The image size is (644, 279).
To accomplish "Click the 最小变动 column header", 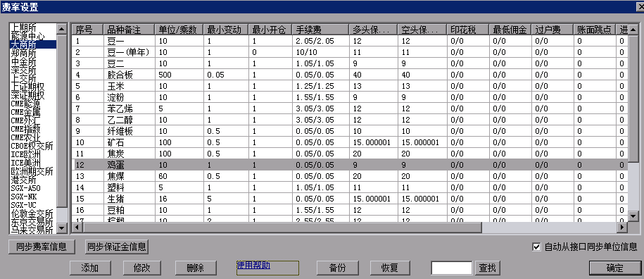I will click(227, 30).
